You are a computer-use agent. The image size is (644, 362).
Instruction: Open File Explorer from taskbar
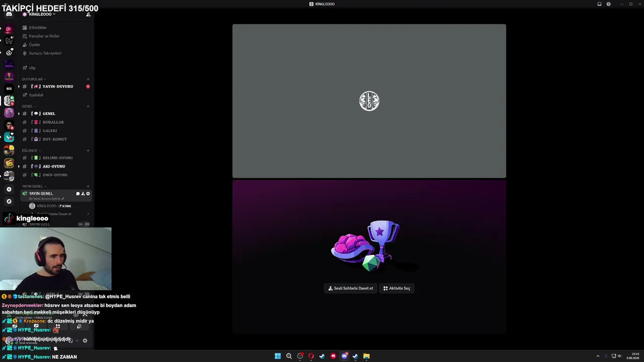pos(366,356)
